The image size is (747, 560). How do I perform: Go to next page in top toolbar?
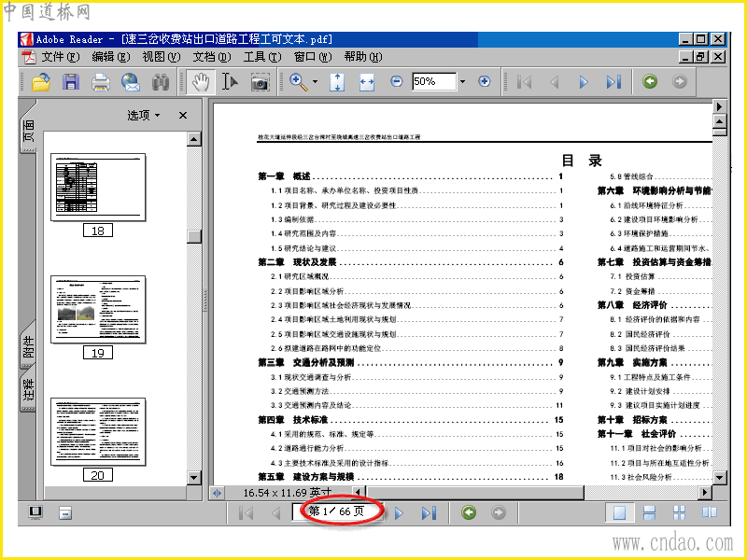[584, 82]
